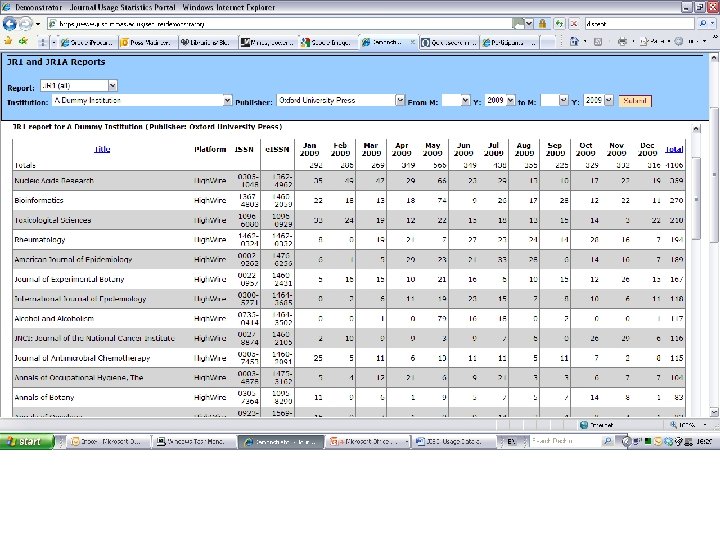Click the Add to Favorites icon
The image size is (720, 540).
pos(22,42)
